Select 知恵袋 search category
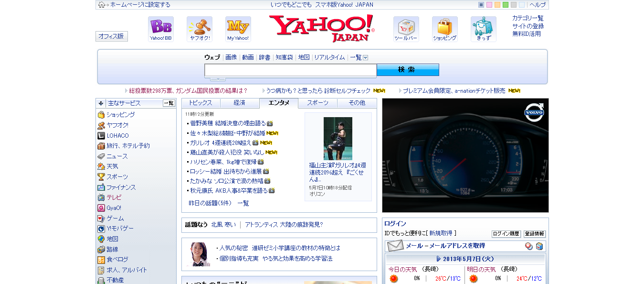 click(x=284, y=57)
